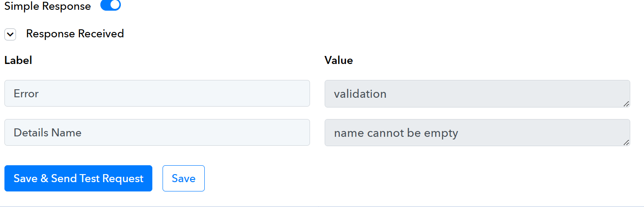Viewport: 644px width, 207px height.
Task: Toggle the Simple Response switch
Action: [x=111, y=5]
